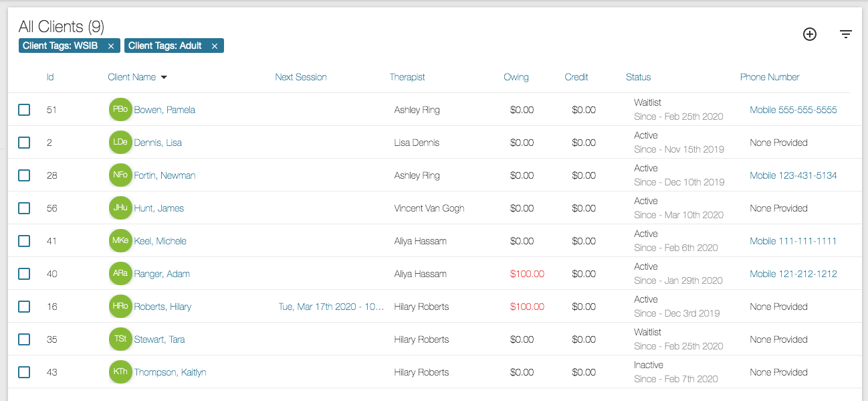Screen dimensions: 868x401
Task: Toggle the Client Name sort arrow
Action: (x=164, y=78)
